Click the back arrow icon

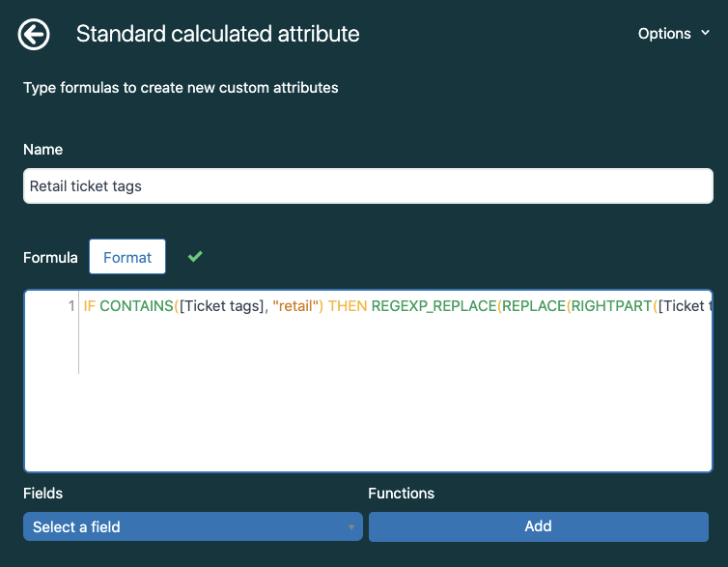34,35
